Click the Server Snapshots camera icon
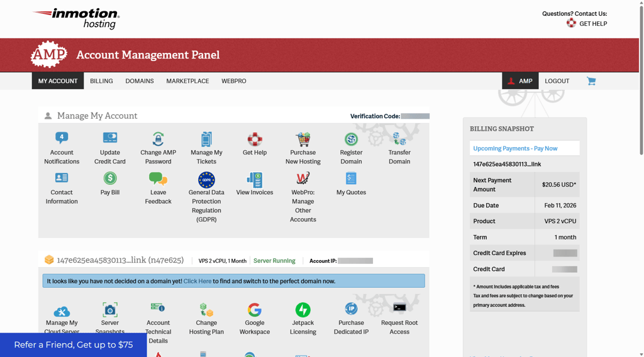Viewport: 644px width, 357px height. (x=109, y=310)
